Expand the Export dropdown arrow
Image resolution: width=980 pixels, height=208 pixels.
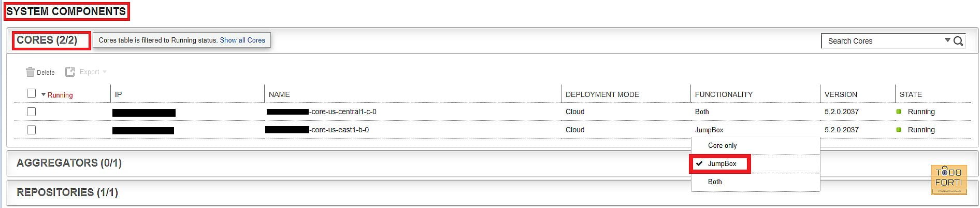[x=104, y=72]
